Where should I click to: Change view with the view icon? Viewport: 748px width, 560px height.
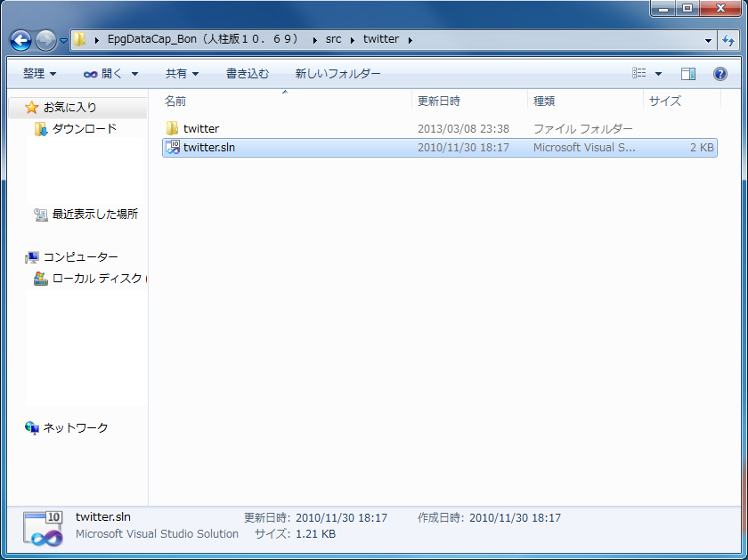639,73
